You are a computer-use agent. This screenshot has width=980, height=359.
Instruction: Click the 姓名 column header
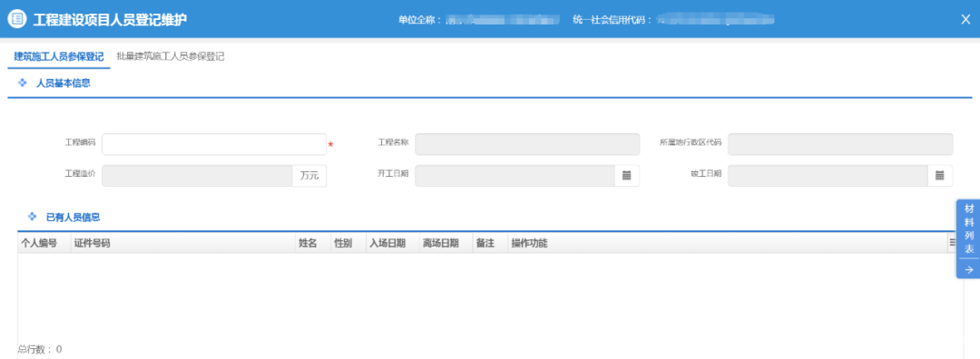[308, 243]
